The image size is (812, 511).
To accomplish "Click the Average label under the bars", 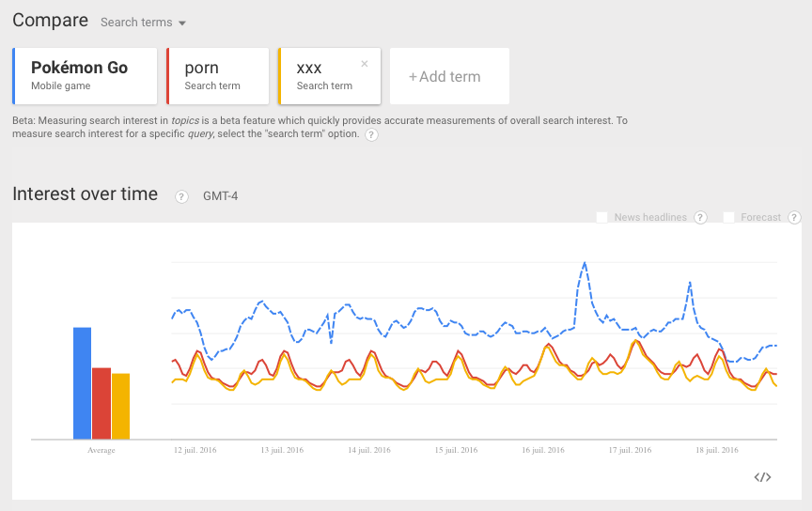I will click(101, 450).
